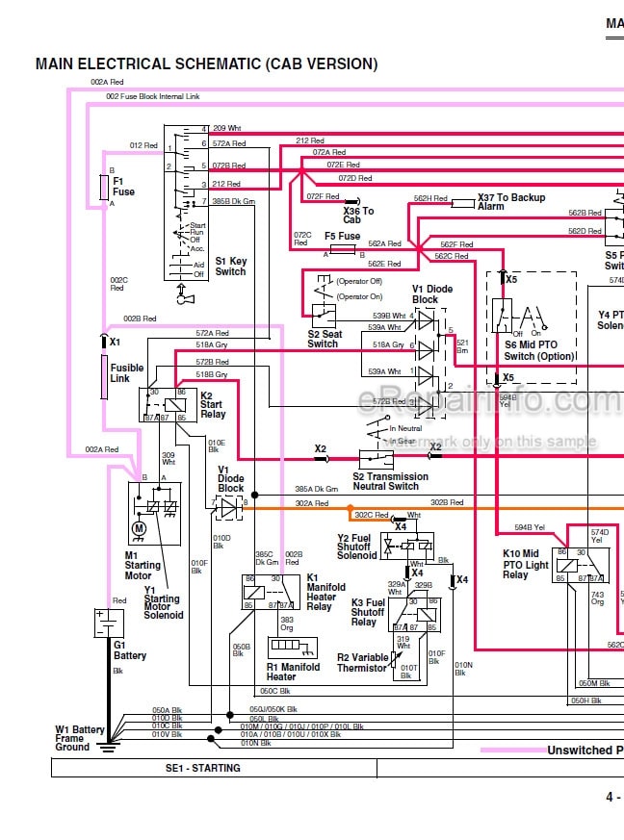This screenshot has width=624, height=840.
Task: Click the F1 Fuse symbol
Action: pos(104,187)
